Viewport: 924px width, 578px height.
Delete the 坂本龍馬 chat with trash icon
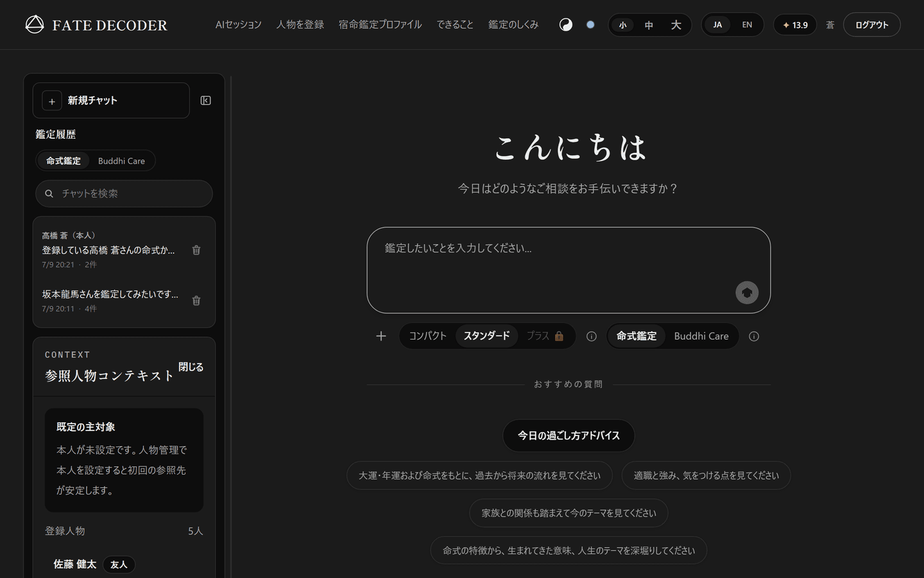[196, 301]
